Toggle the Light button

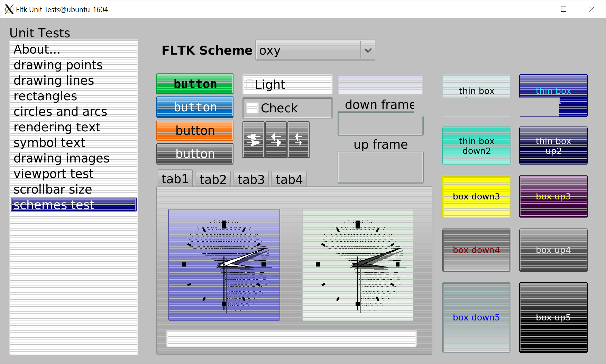pyautogui.click(x=287, y=85)
